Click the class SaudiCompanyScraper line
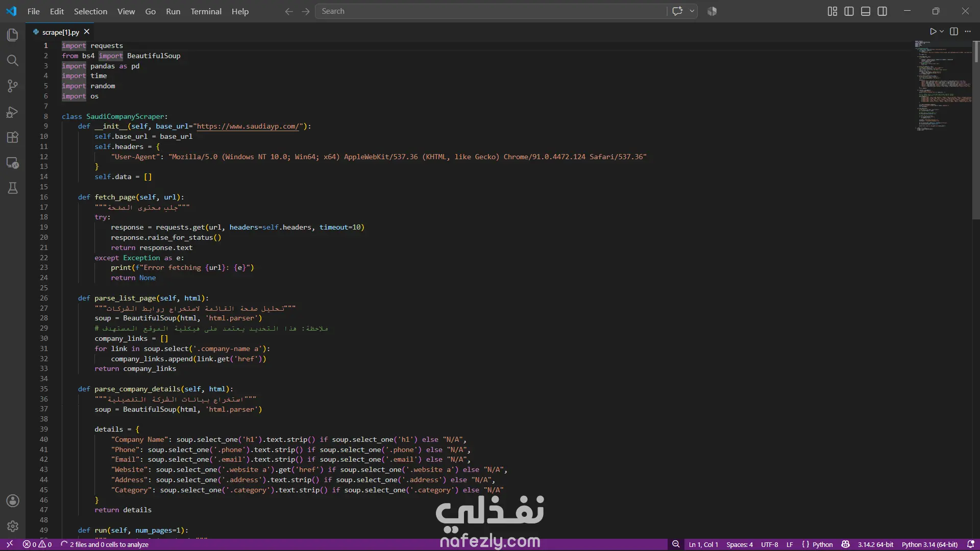The image size is (980, 551). pyautogui.click(x=115, y=116)
